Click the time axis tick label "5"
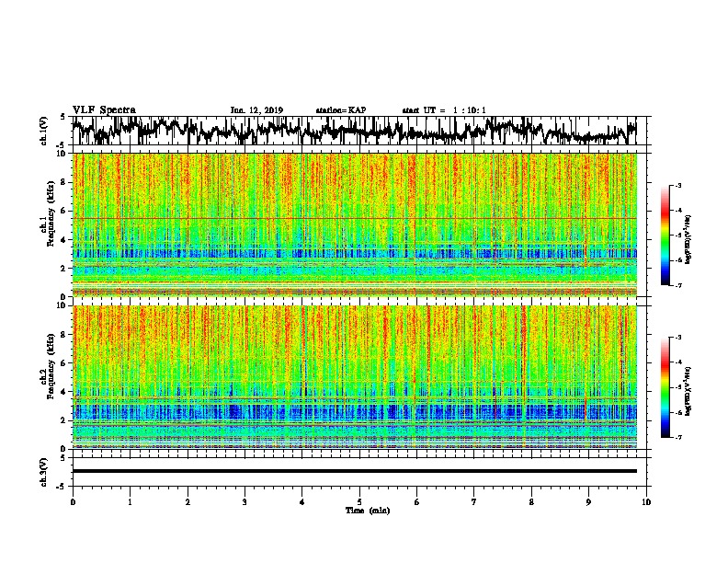 [359, 502]
